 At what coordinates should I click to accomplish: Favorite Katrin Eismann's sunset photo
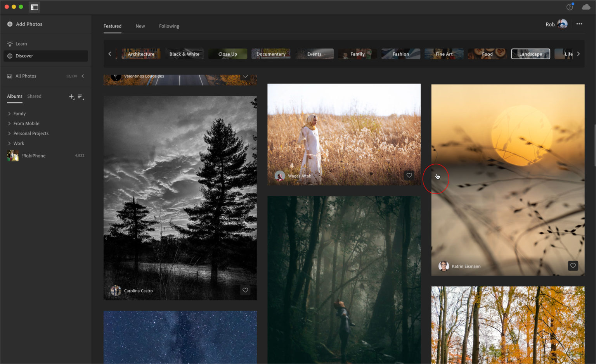click(573, 266)
